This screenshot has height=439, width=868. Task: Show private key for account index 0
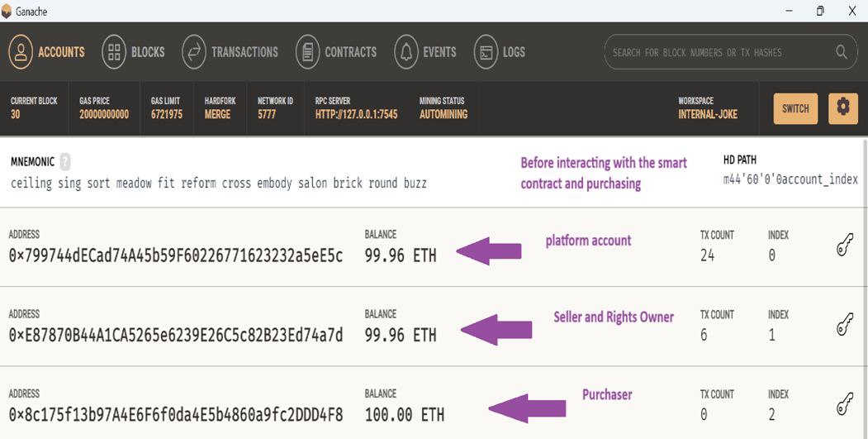tap(845, 245)
